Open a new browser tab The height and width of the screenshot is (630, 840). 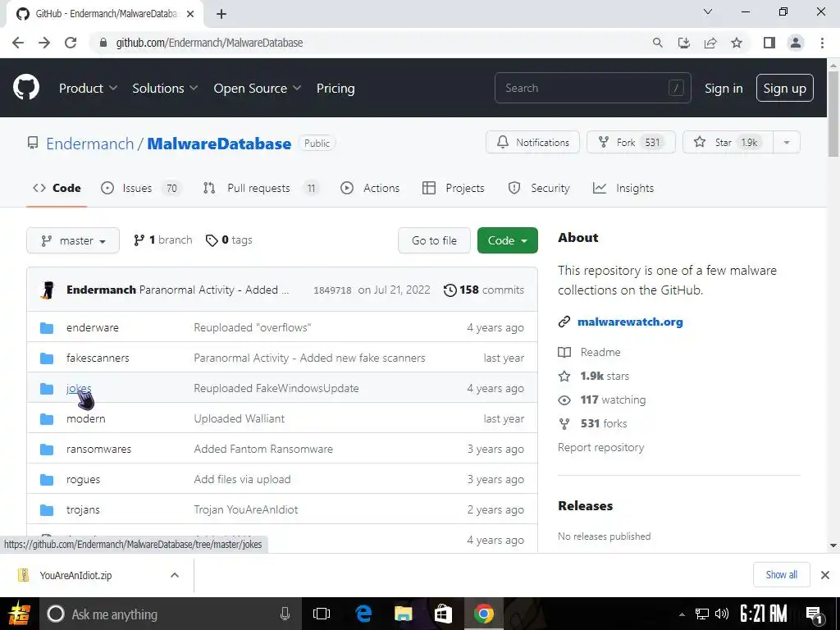[x=221, y=14]
